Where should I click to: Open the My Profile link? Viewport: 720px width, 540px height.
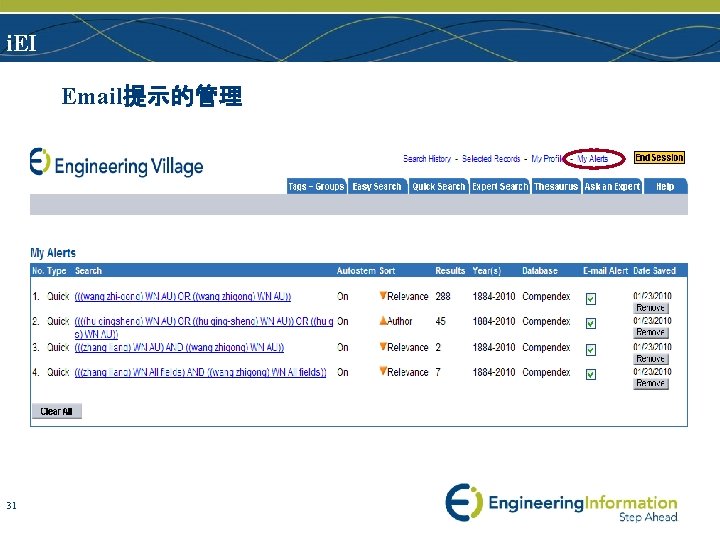(547, 158)
